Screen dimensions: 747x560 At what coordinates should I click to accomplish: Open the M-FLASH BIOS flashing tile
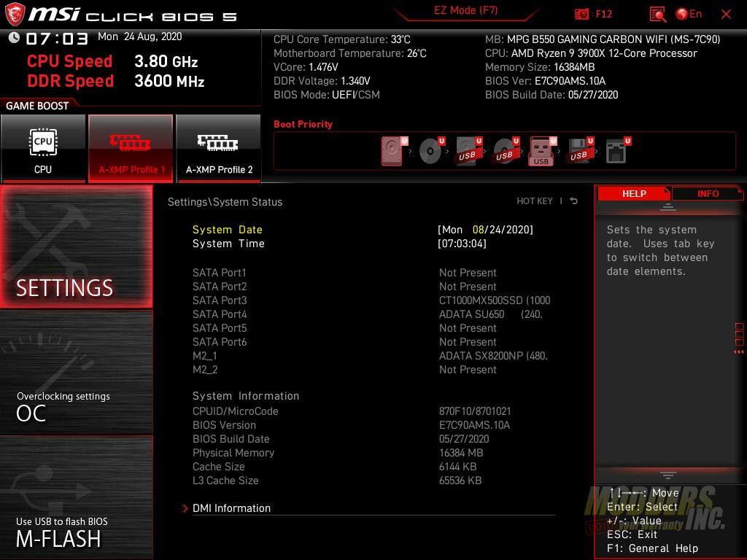click(x=76, y=497)
